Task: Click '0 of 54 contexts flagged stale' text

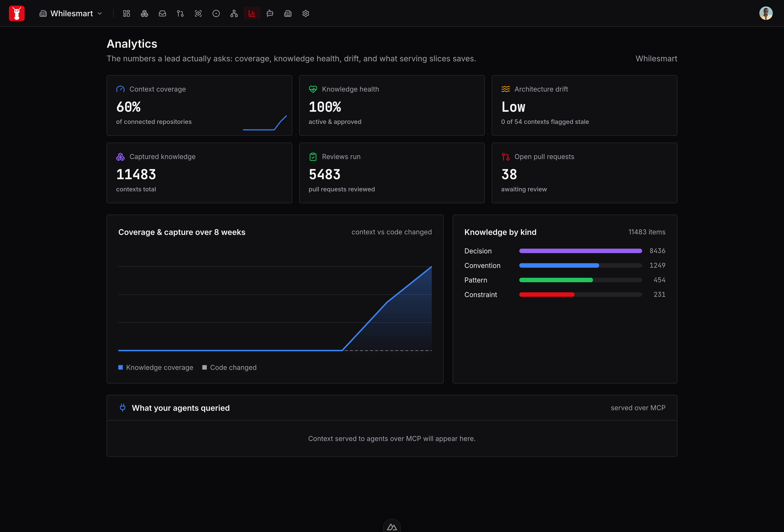Action: click(545, 122)
